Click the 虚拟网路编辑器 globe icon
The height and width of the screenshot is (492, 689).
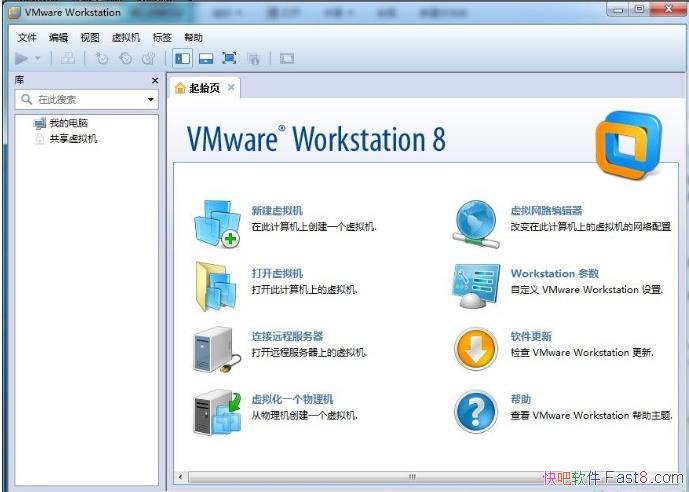(x=476, y=224)
